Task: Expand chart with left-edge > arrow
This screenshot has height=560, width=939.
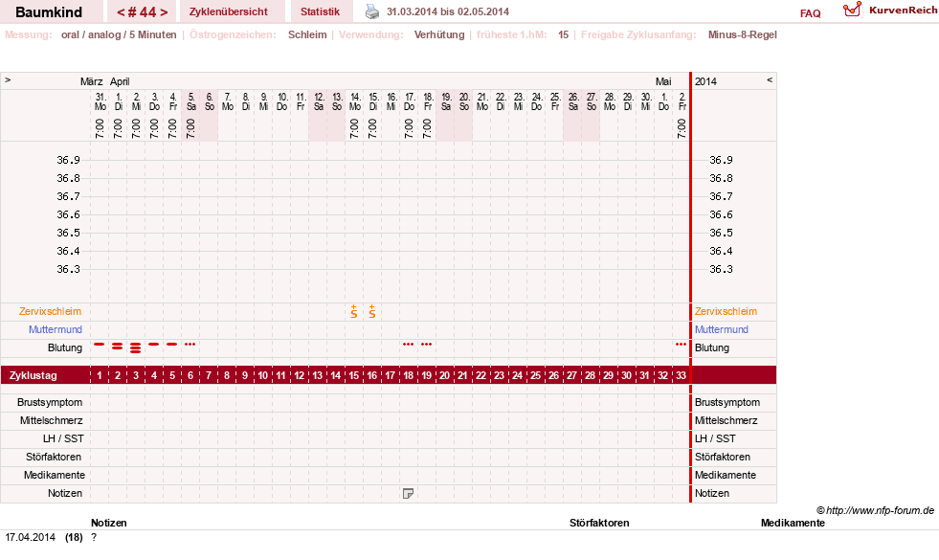Action: click(8, 79)
